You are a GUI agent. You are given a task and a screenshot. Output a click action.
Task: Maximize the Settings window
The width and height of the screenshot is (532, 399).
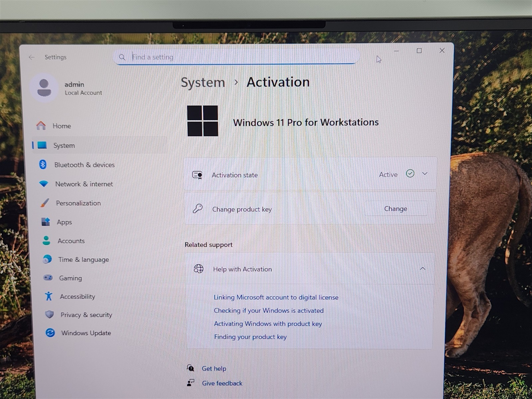[x=419, y=51]
